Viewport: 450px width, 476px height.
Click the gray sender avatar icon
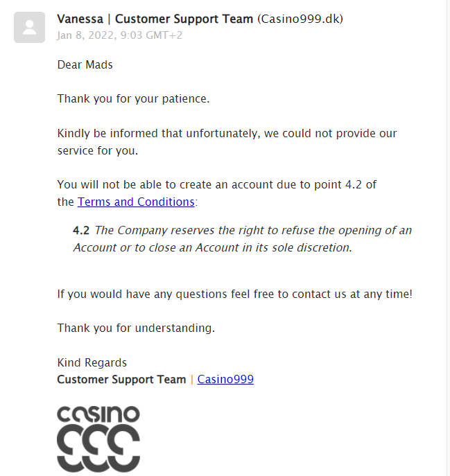(30, 27)
